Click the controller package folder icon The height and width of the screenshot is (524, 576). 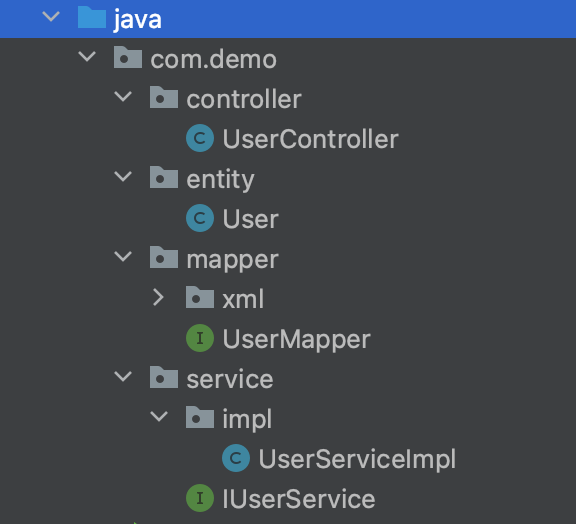pyautogui.click(x=164, y=97)
